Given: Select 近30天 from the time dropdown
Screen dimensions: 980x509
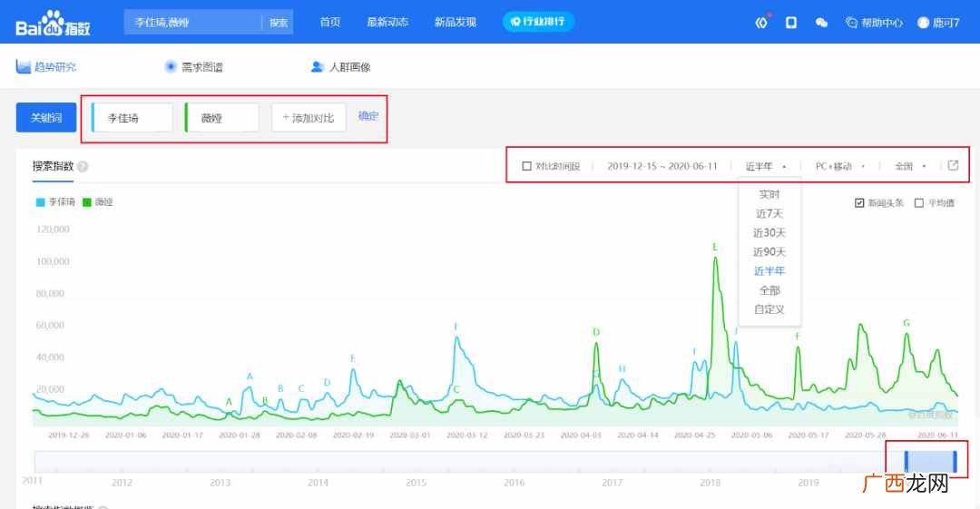Looking at the screenshot, I should (769, 232).
